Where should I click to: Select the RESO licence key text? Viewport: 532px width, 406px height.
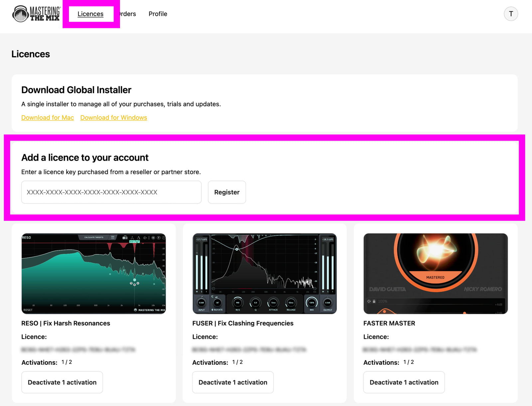pyautogui.click(x=78, y=350)
